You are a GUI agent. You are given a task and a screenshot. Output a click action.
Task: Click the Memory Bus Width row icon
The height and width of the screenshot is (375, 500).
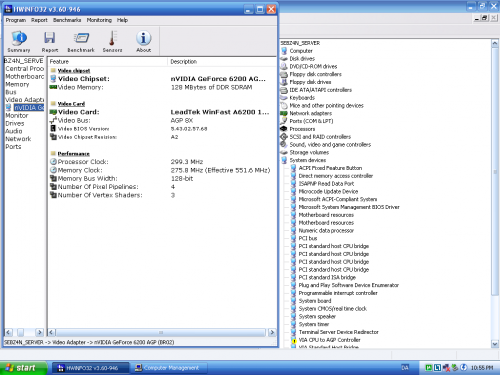coord(53,178)
